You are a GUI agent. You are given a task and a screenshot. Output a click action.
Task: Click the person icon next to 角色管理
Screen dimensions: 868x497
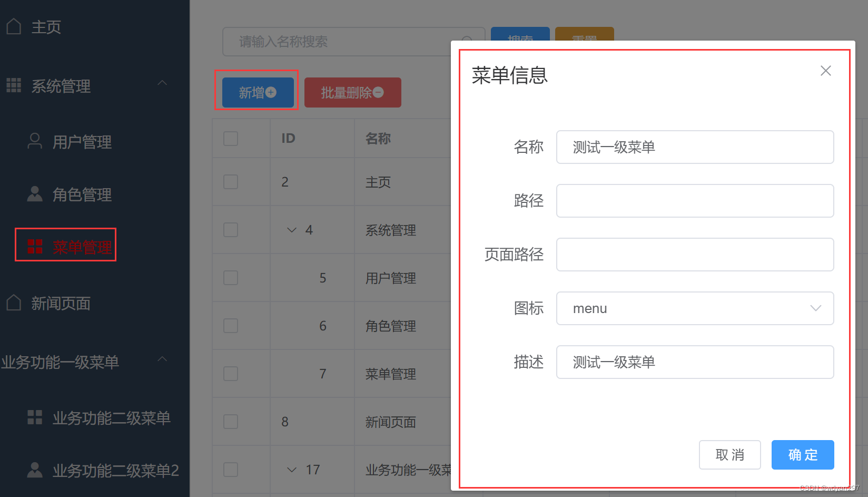[x=34, y=194]
